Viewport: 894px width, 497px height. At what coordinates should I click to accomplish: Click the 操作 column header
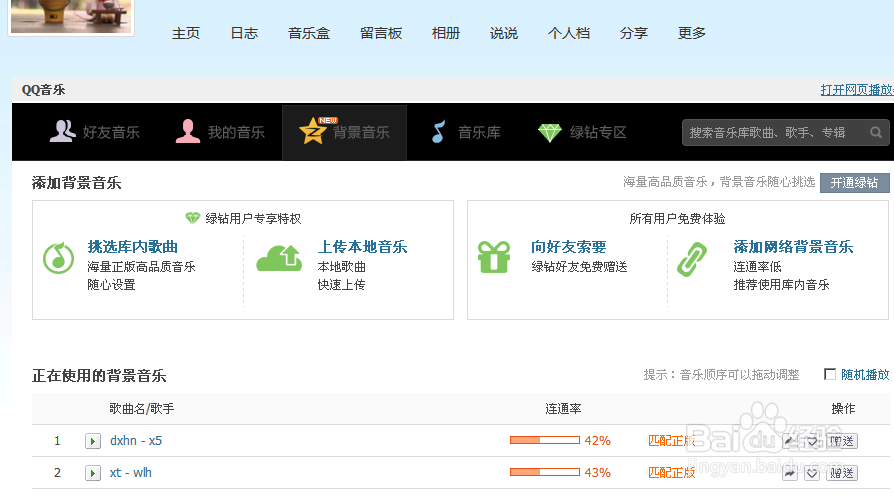click(x=843, y=409)
